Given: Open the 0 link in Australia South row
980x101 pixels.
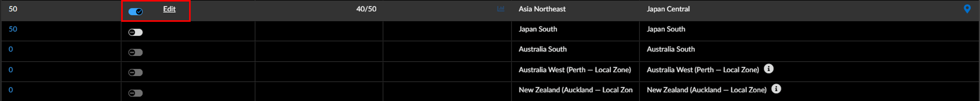Looking at the screenshot, I should pyautogui.click(x=11, y=49).
